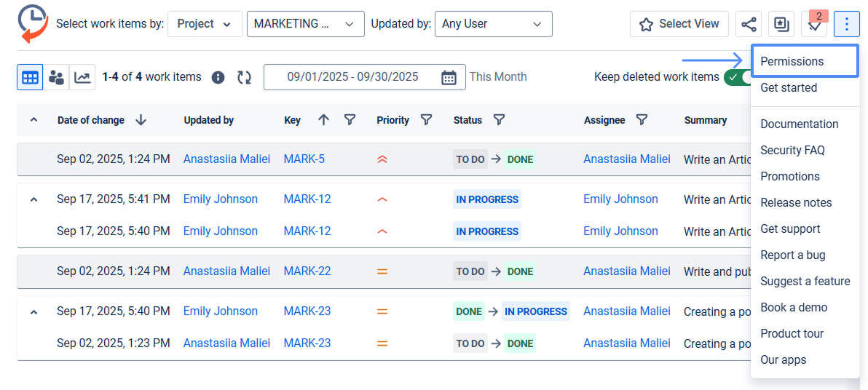
Task: Click the share icon in top toolbar
Action: pos(748,24)
